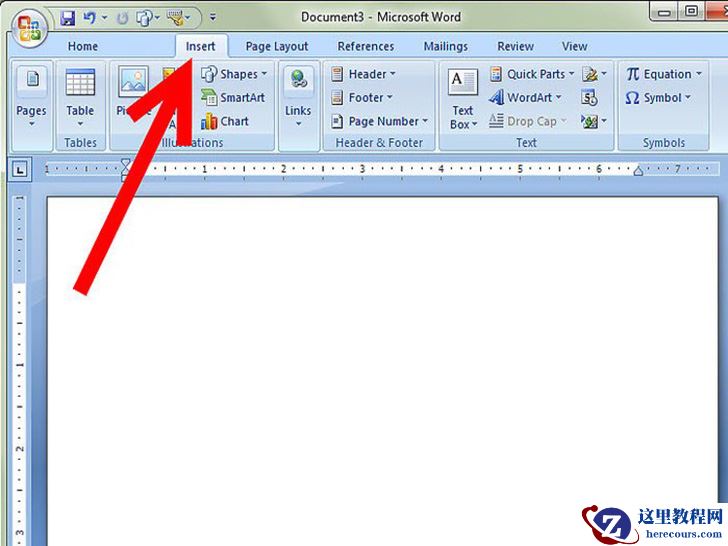
Task: Customize the Quick Access Toolbar dropdown
Action: click(213, 18)
